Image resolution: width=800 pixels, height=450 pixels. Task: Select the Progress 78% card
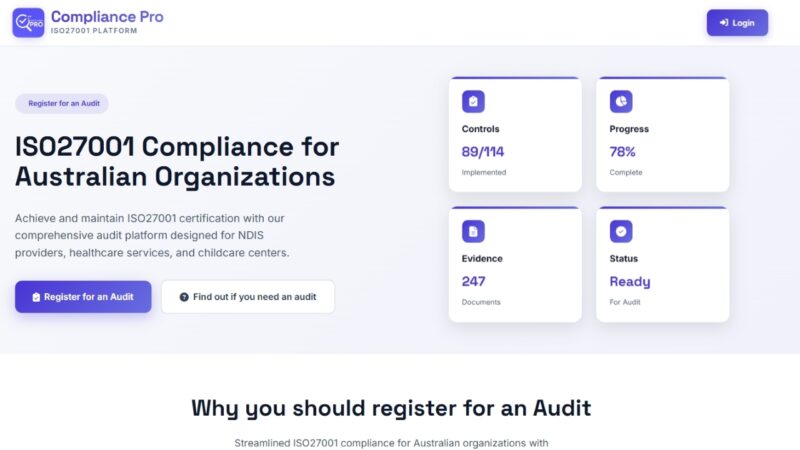(662, 135)
